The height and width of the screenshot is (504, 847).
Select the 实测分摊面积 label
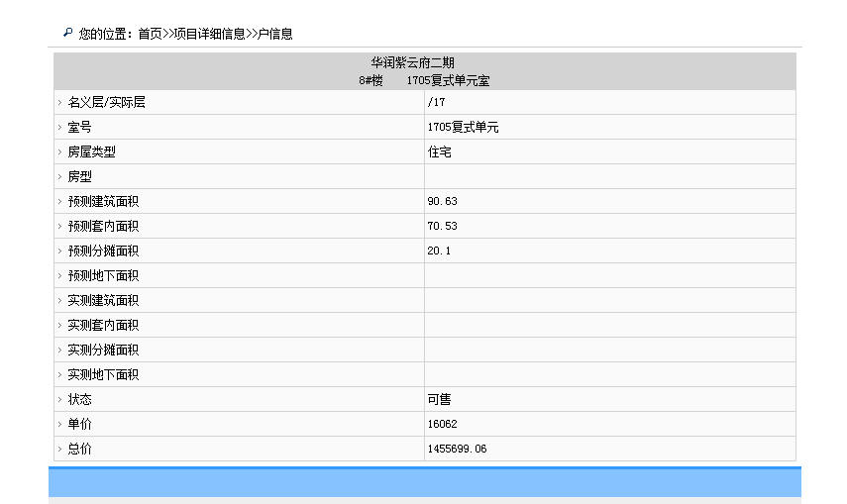[103, 351]
